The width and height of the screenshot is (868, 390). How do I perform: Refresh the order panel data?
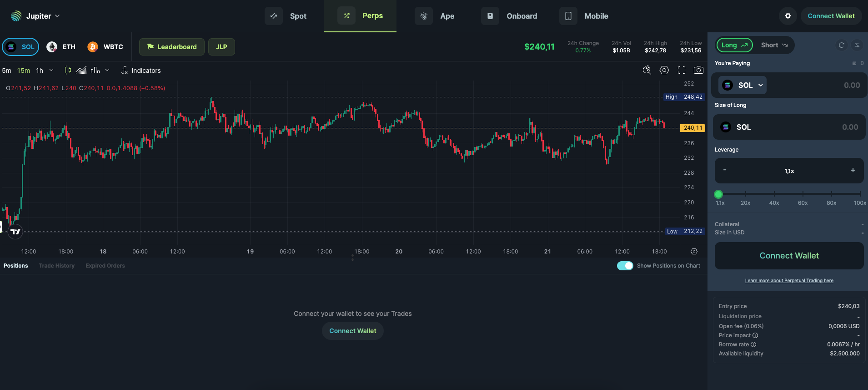point(842,45)
